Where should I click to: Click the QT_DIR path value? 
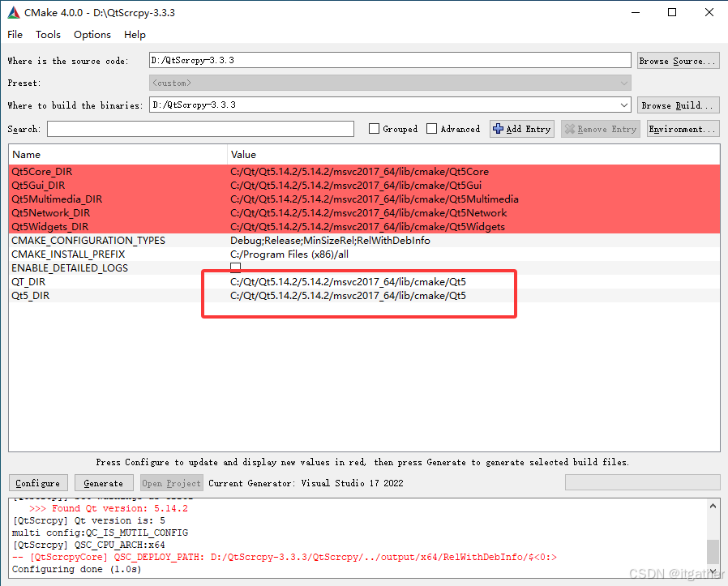pos(348,282)
